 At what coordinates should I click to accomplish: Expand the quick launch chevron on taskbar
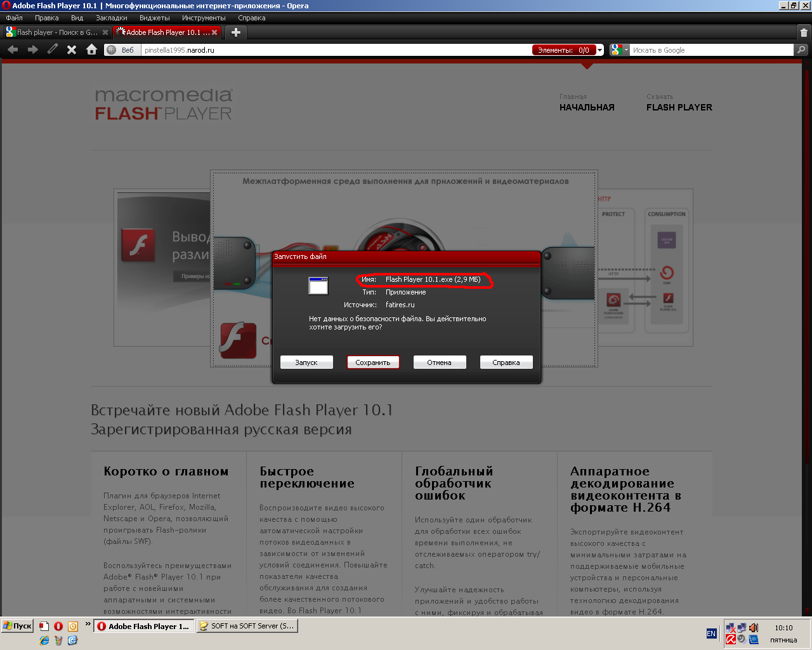click(x=88, y=624)
